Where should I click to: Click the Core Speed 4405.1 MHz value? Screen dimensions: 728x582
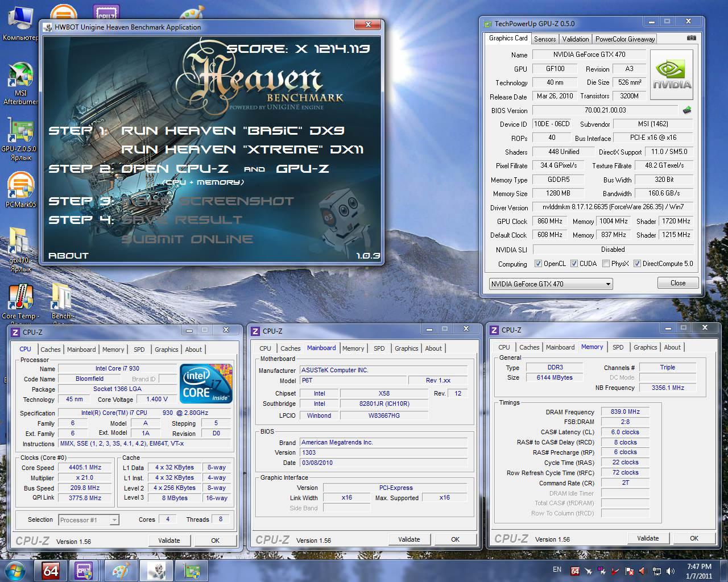click(x=85, y=468)
